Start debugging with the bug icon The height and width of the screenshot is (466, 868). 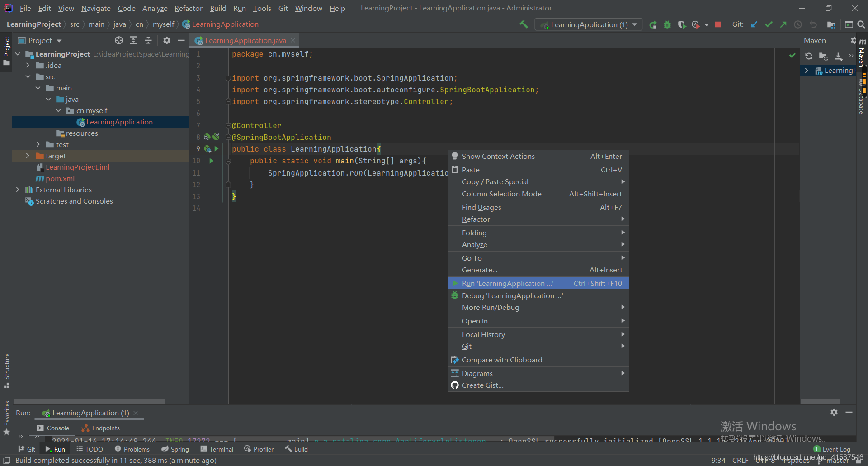(668, 24)
